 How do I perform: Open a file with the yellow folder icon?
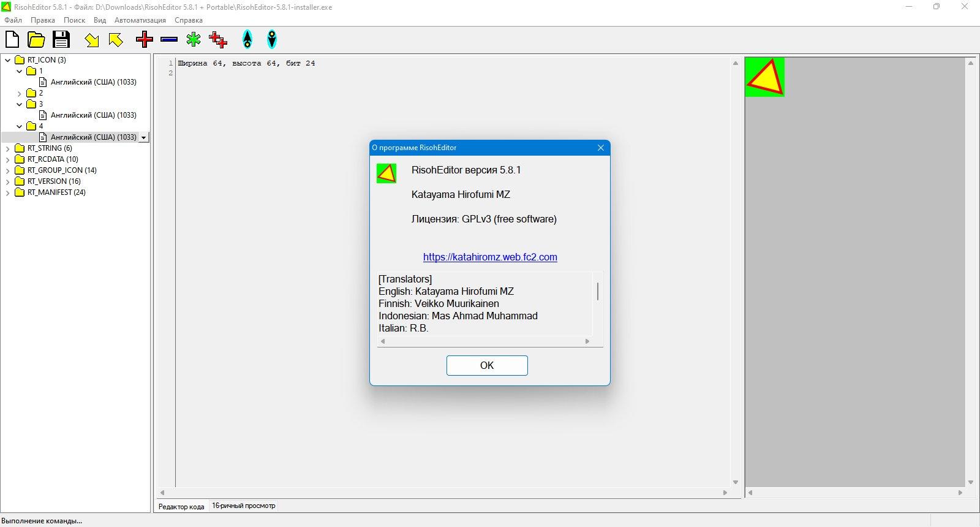(37, 40)
